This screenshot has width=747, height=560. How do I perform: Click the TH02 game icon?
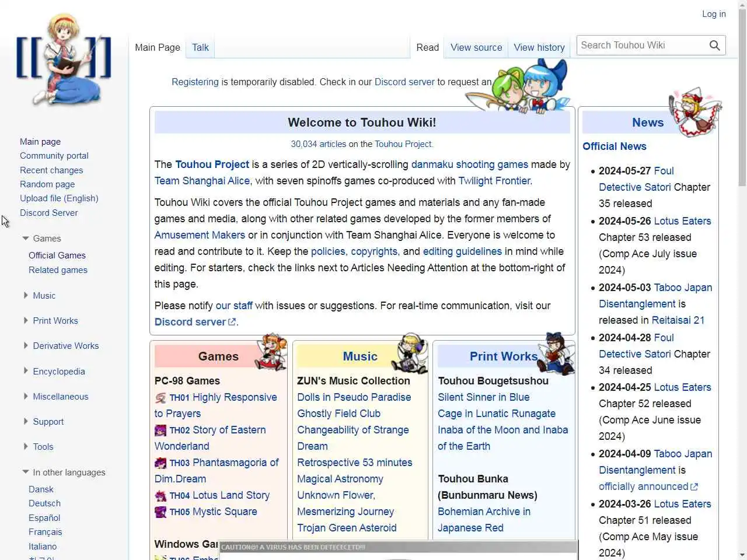[160, 430]
